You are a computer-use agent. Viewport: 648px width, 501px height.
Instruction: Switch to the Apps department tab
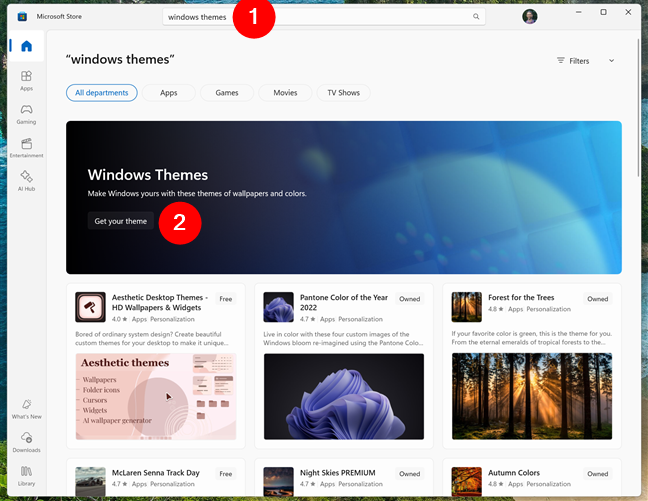[x=169, y=93]
